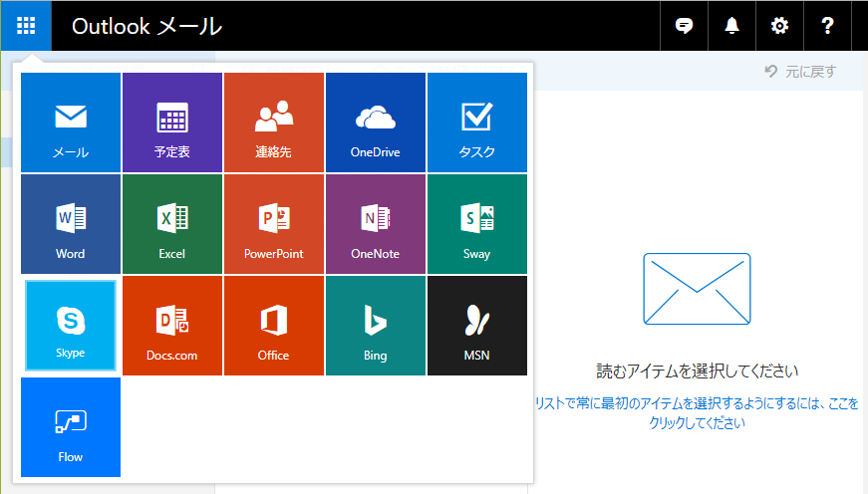Open the OneNote tile
This screenshot has width=868, height=494.
click(376, 224)
